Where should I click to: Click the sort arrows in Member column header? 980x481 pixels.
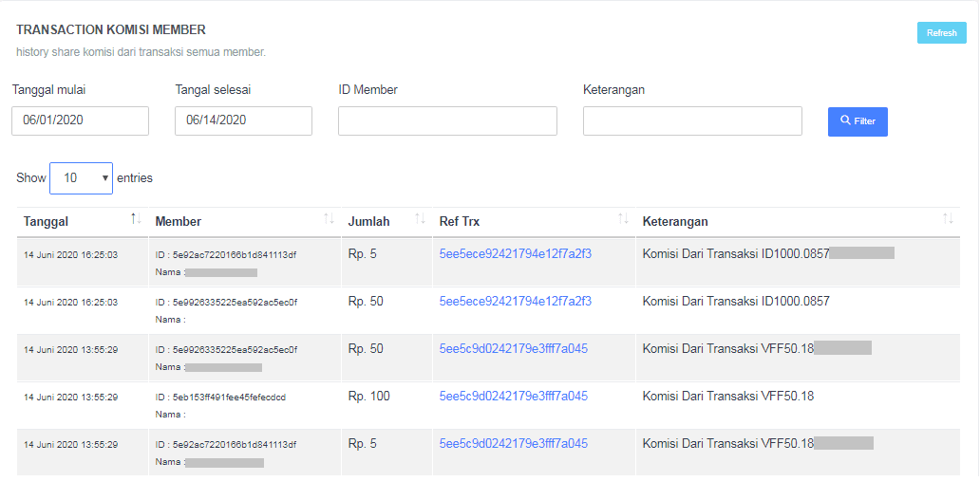pos(329,220)
